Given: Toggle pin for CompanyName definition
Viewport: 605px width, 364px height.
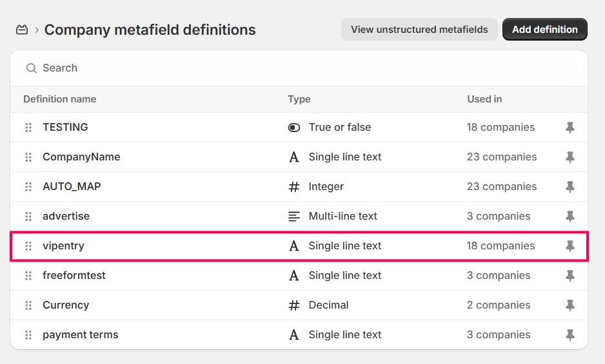Looking at the screenshot, I should [570, 157].
